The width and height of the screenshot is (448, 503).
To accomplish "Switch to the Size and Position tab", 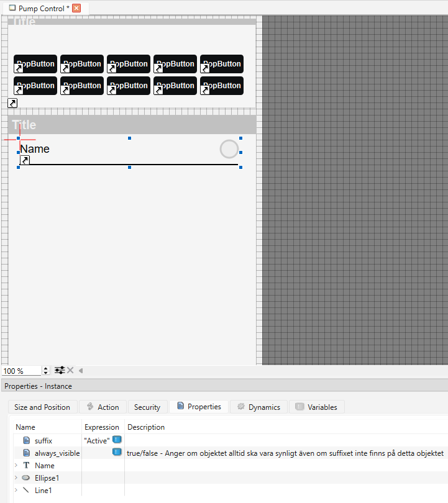I will point(42,407).
